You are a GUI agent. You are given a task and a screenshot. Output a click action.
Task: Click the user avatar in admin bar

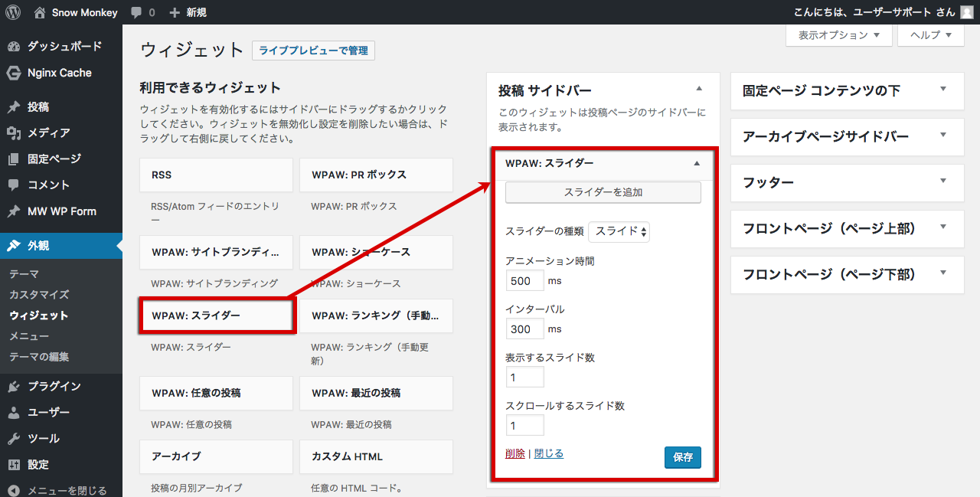[967, 12]
